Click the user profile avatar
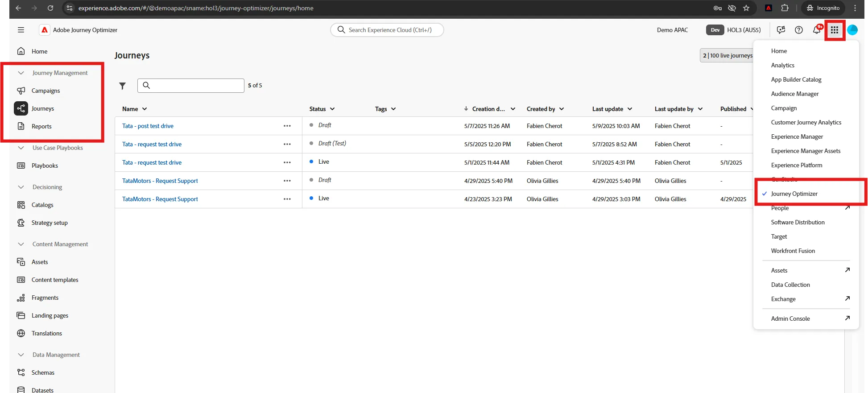This screenshot has height=393, width=868. 852,30
